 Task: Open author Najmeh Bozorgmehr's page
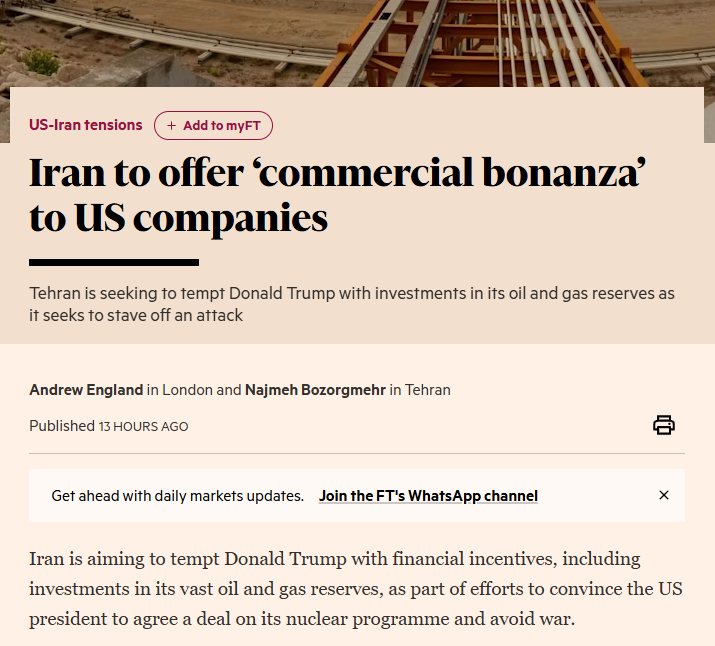(315, 390)
